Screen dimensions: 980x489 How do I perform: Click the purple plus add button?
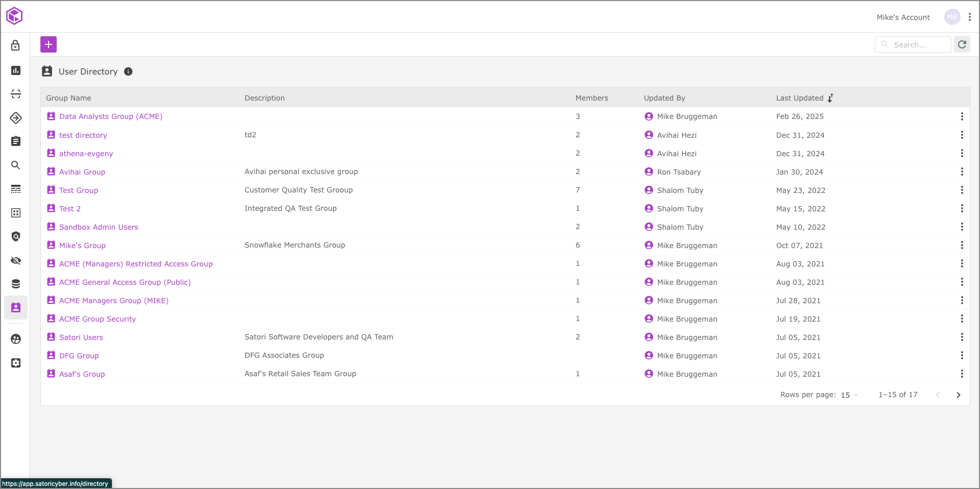click(49, 44)
